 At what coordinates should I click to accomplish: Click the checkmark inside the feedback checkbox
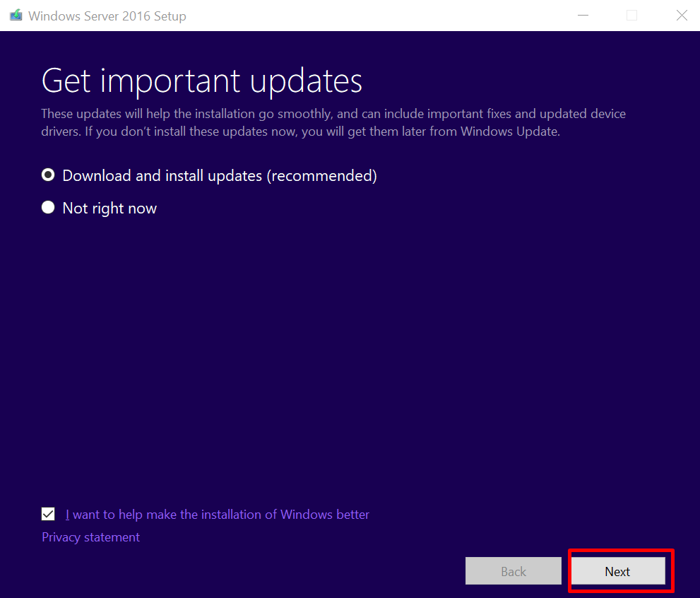[48, 514]
